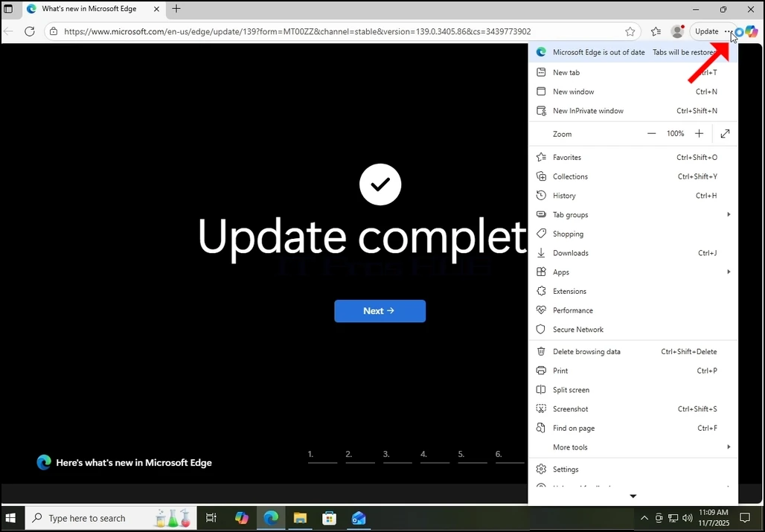Click the Edge icon on the taskbar
The height and width of the screenshot is (532, 765).
pos(271,518)
